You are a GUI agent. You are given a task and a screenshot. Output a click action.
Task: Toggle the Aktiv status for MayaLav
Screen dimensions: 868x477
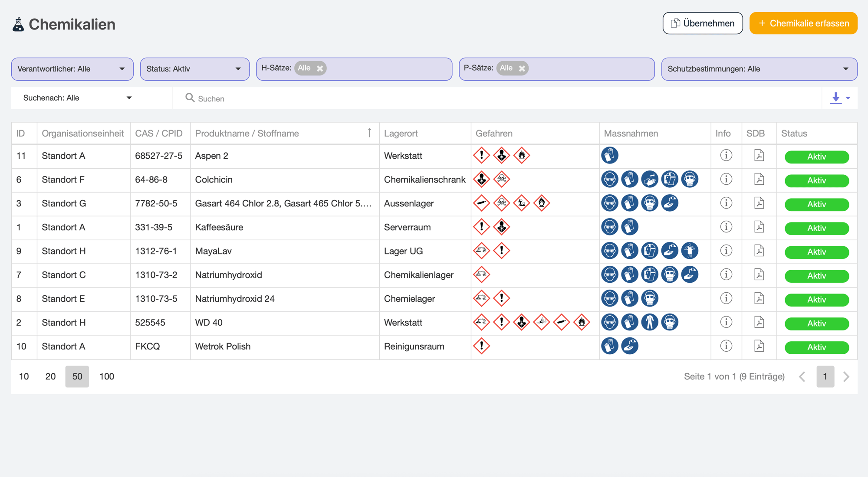coord(816,252)
